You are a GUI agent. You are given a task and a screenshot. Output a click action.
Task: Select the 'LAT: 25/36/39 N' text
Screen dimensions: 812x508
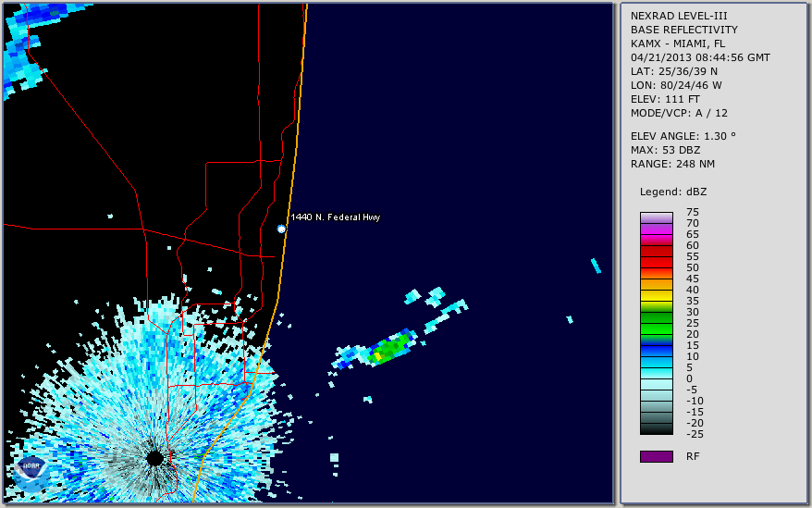pos(673,71)
